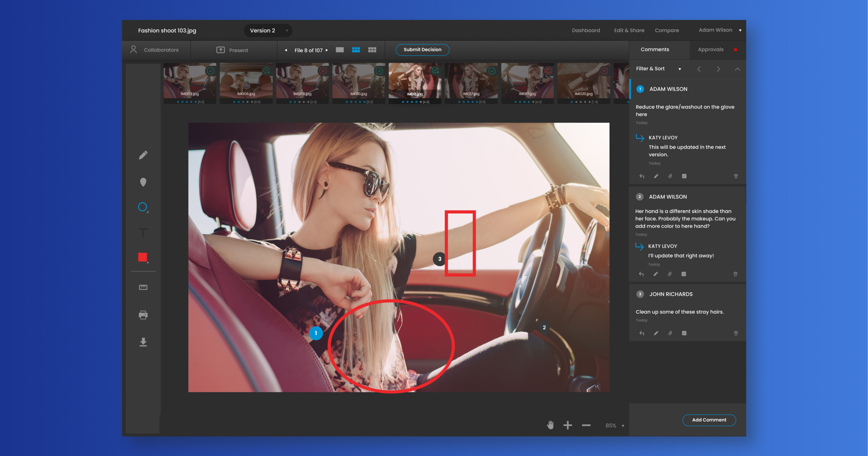This screenshot has height=456, width=868.
Task: Select the pencil drawing tool
Action: 143,155
